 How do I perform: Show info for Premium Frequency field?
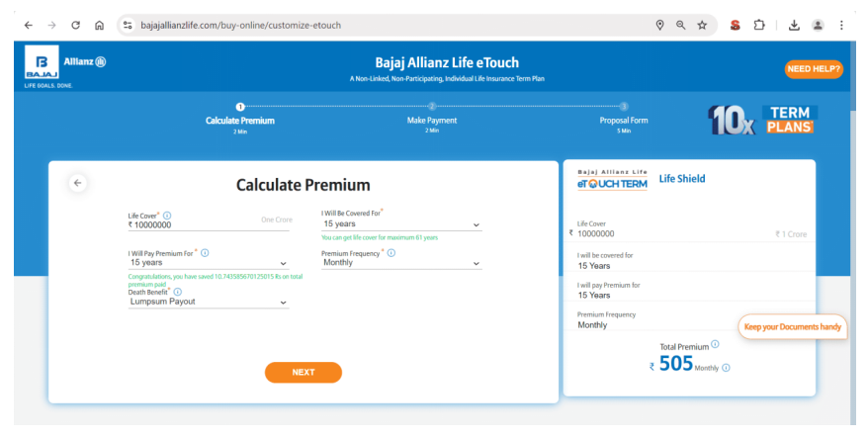391,253
